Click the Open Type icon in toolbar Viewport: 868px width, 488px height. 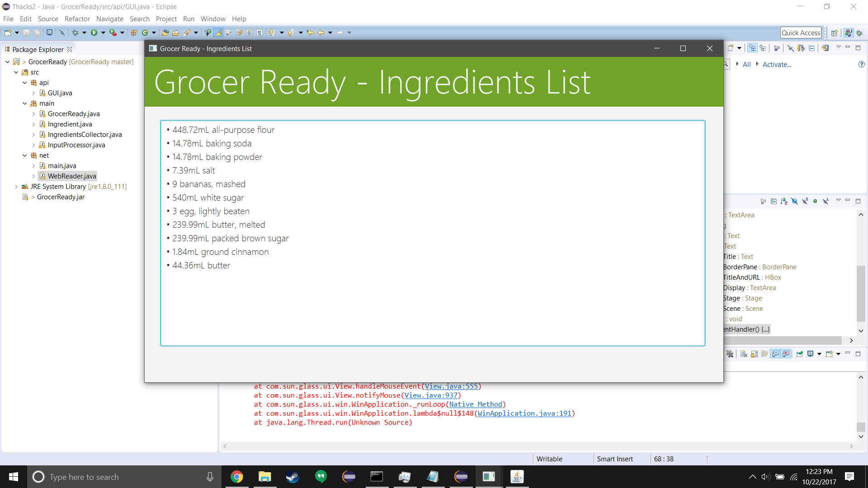click(165, 33)
